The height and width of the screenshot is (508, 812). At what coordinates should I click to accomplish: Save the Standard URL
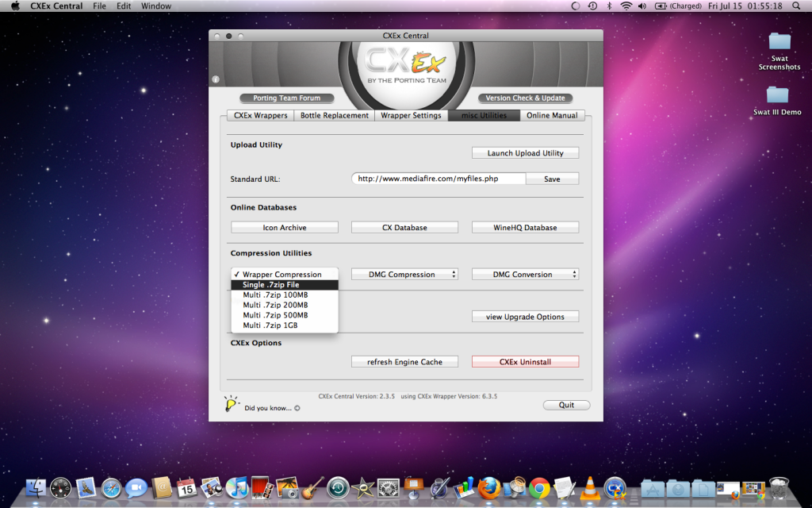[x=552, y=179]
